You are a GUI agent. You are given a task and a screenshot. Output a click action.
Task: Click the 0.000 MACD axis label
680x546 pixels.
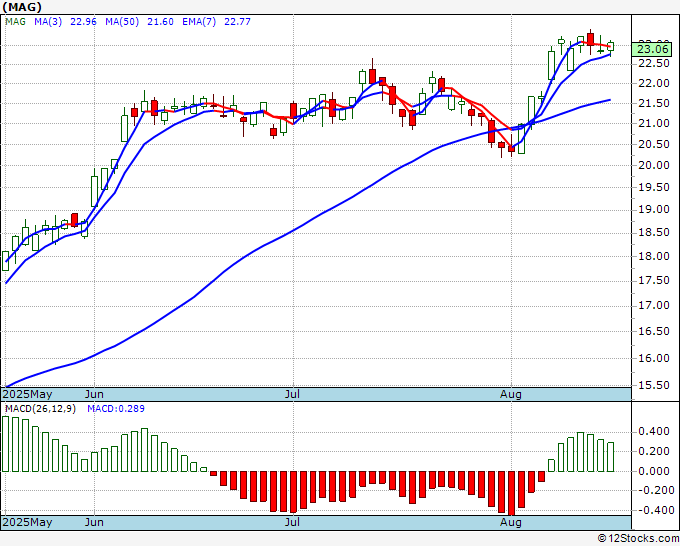point(654,471)
